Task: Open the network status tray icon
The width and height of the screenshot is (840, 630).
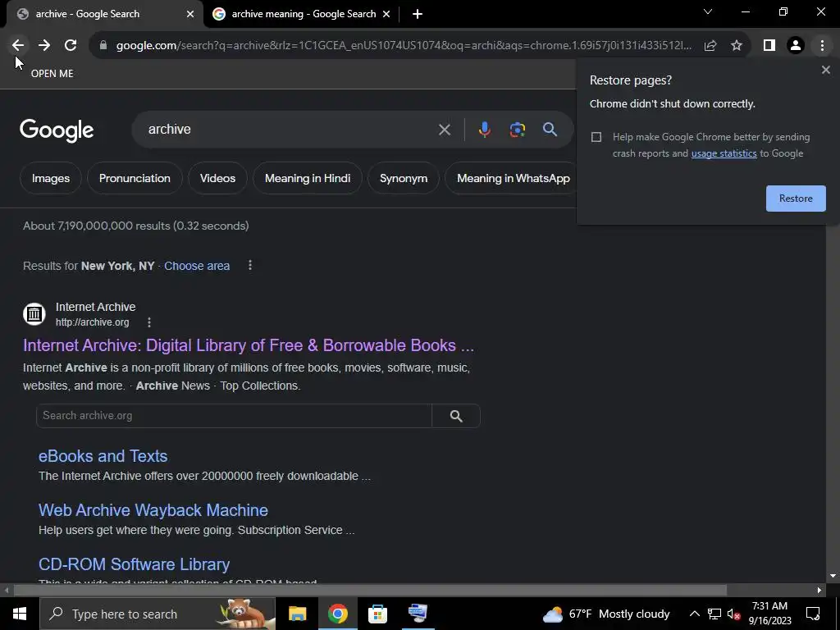Action: point(714,614)
